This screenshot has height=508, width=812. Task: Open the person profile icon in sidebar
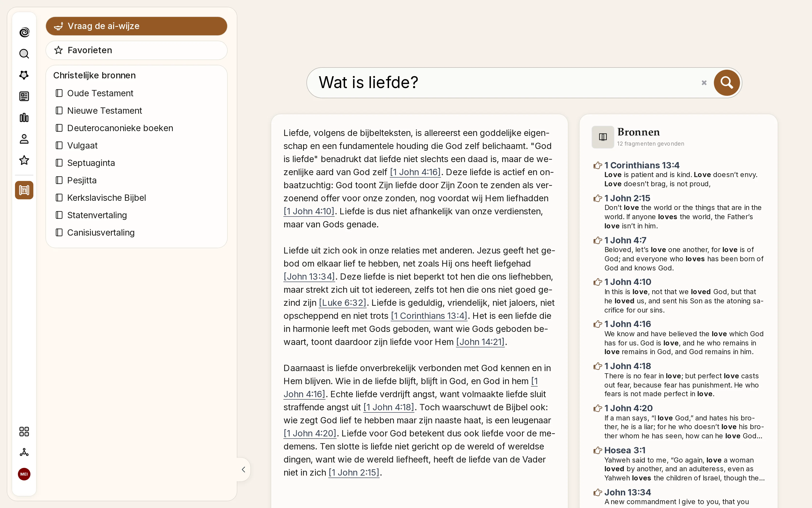(24, 139)
